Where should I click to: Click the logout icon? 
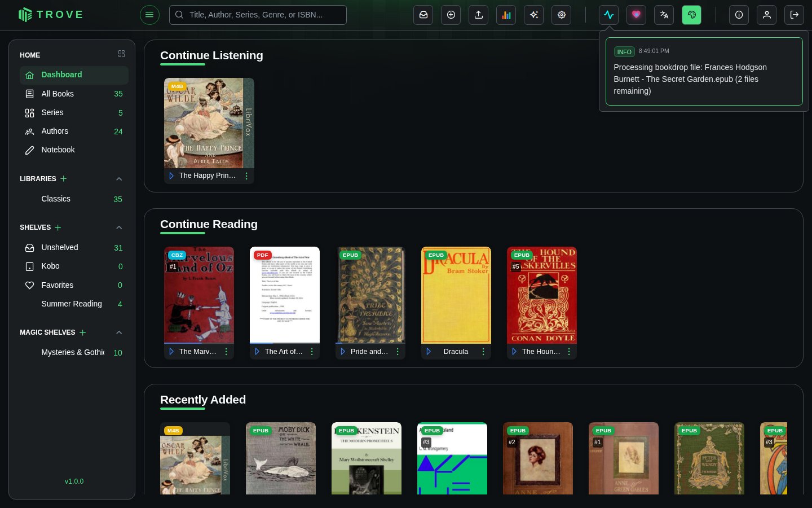click(794, 15)
